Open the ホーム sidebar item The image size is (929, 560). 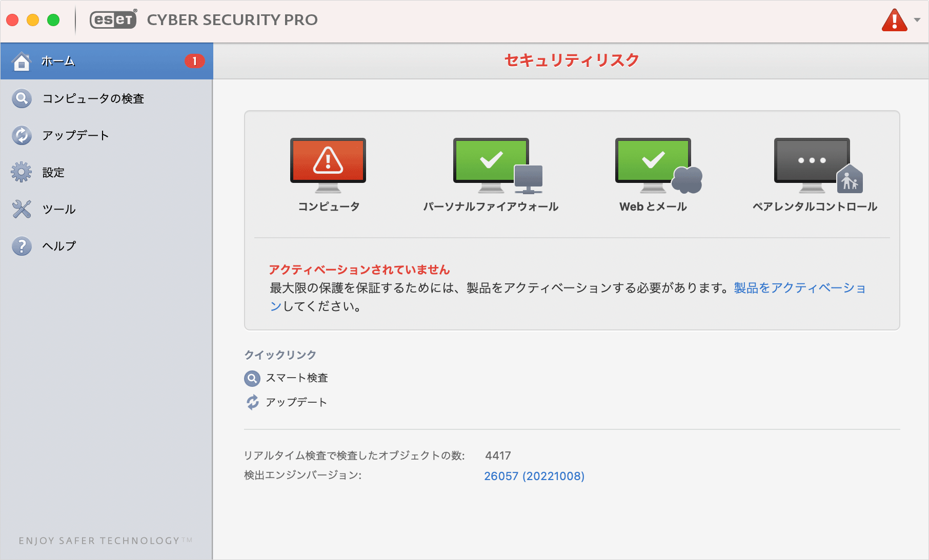click(x=107, y=61)
